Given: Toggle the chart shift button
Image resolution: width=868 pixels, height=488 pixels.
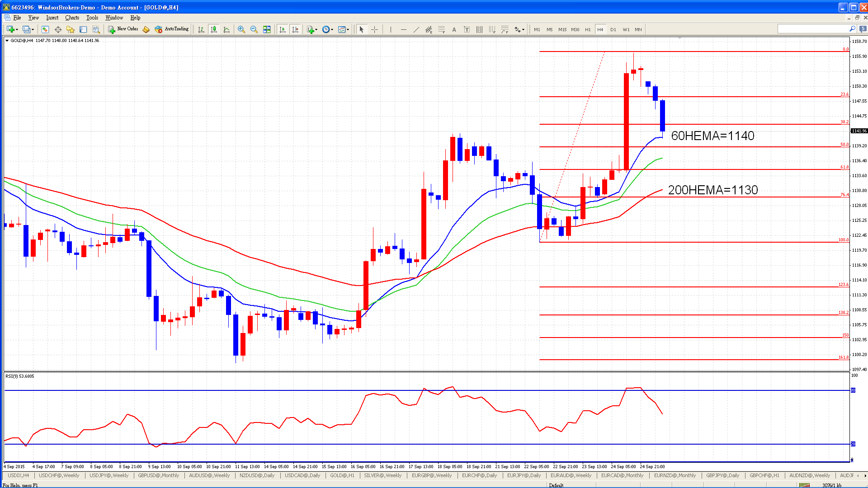Looking at the screenshot, I should (295, 29).
